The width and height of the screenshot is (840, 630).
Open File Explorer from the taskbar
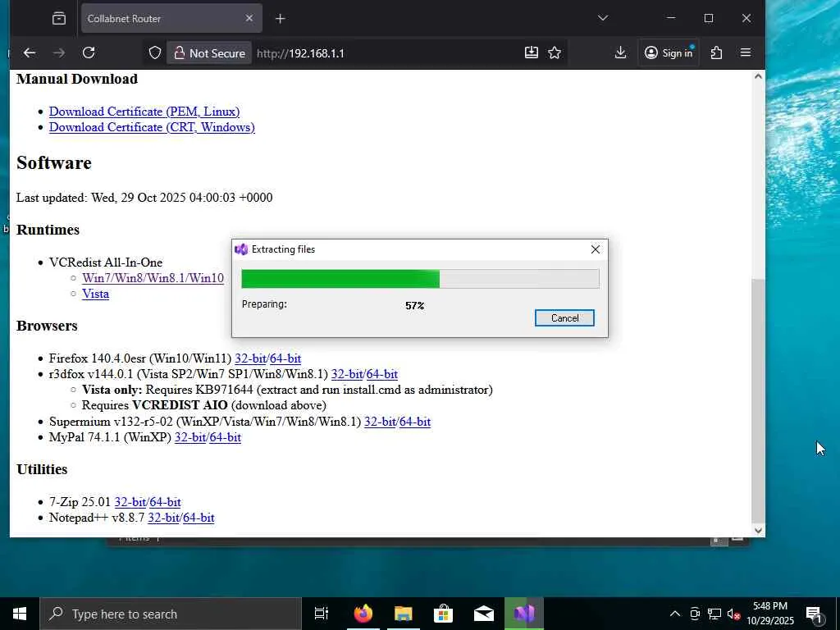click(404, 614)
